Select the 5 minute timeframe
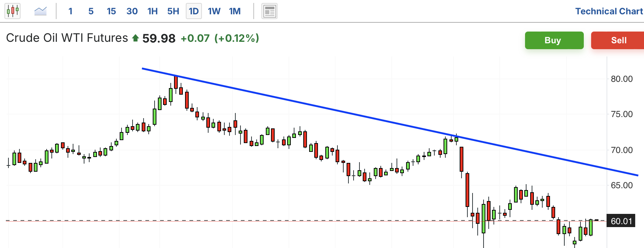 coord(91,11)
